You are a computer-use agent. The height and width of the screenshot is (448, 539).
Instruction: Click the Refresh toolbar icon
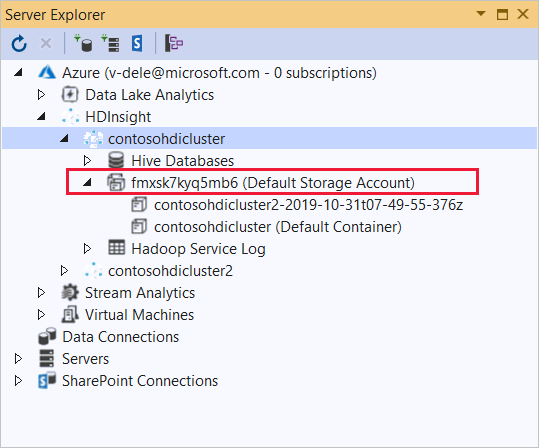pyautogui.click(x=19, y=44)
